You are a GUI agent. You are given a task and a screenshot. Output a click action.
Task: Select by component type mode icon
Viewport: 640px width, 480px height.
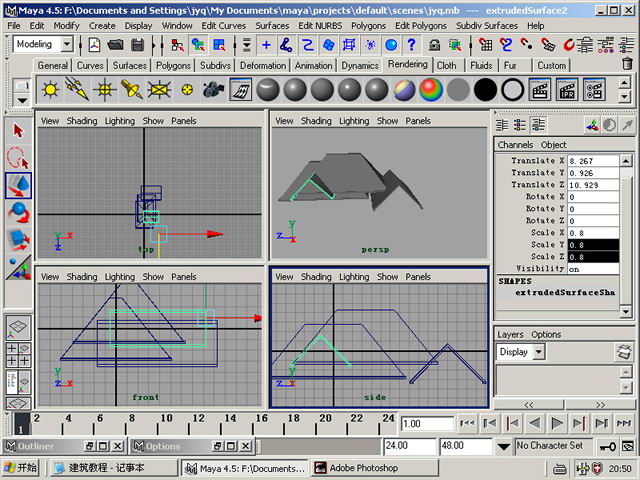(219, 44)
